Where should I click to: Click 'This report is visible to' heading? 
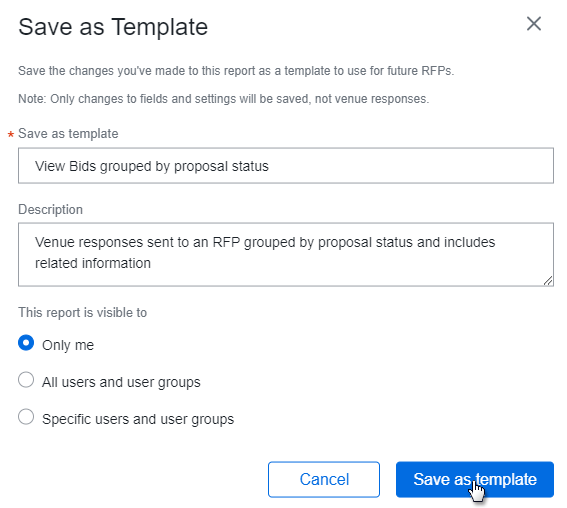click(83, 312)
